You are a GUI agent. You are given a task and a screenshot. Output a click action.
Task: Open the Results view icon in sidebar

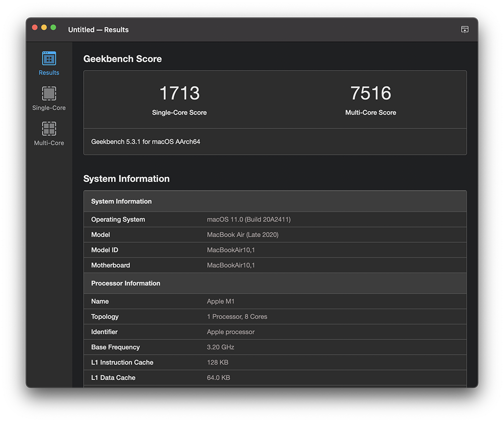[x=49, y=58]
